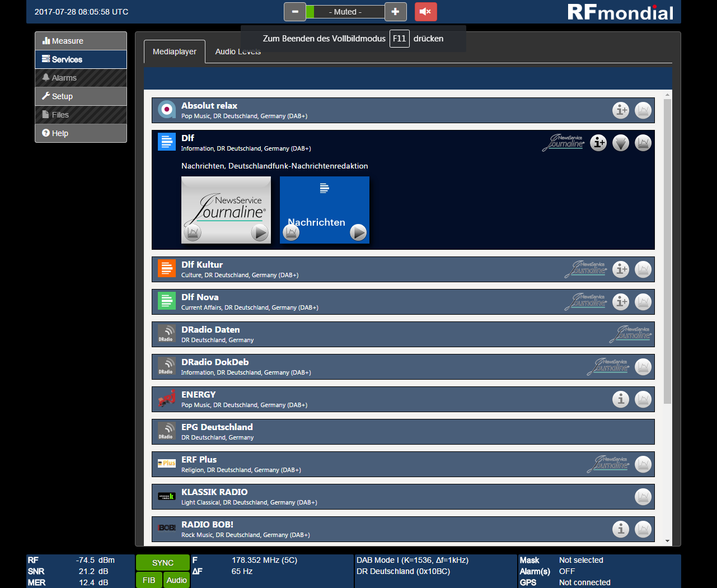The width and height of the screenshot is (717, 588).
Task: Click the Journaline logo for Dlf Nova
Action: [x=586, y=302]
